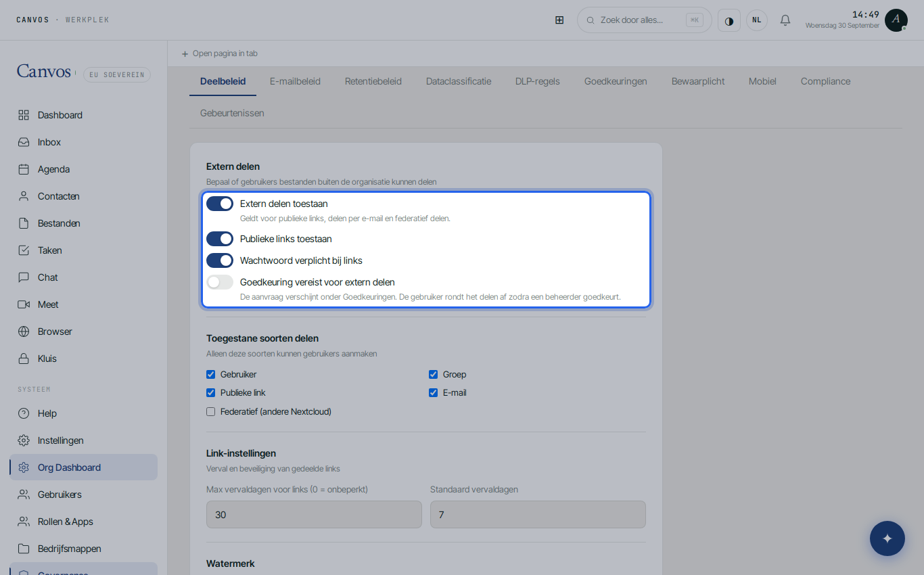Open the Kluis padlock icon
This screenshot has width=924, height=575.
pos(24,359)
